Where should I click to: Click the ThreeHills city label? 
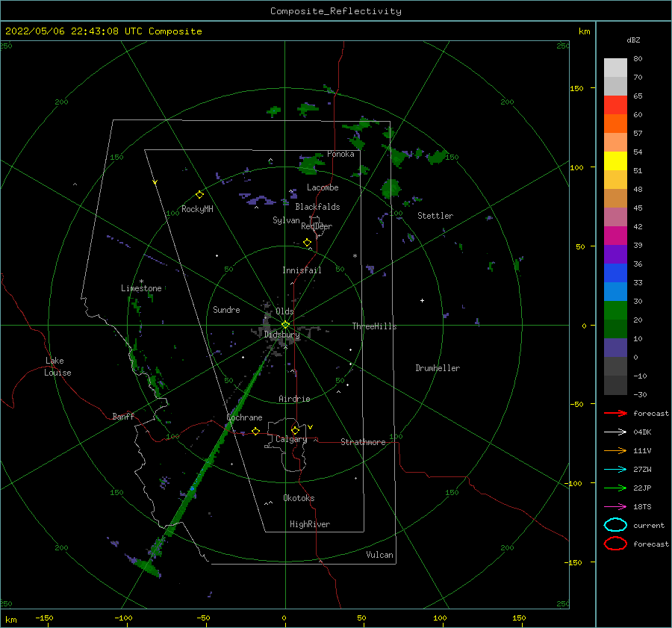tap(375, 326)
